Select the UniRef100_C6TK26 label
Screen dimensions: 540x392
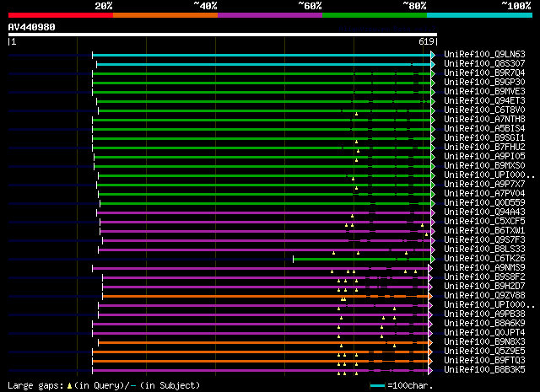click(x=484, y=259)
